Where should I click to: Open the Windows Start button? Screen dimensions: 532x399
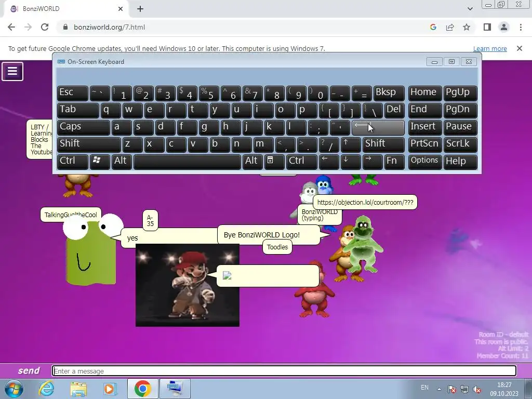click(x=14, y=389)
